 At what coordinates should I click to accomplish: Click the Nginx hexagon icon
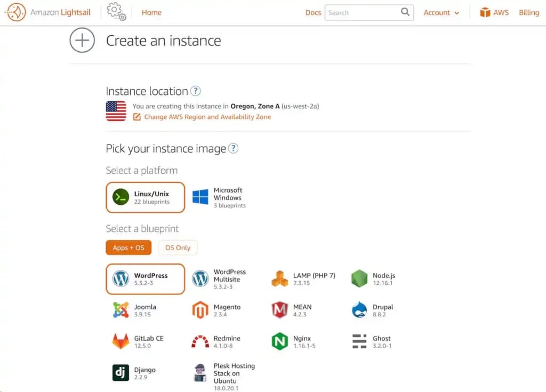[279, 341]
